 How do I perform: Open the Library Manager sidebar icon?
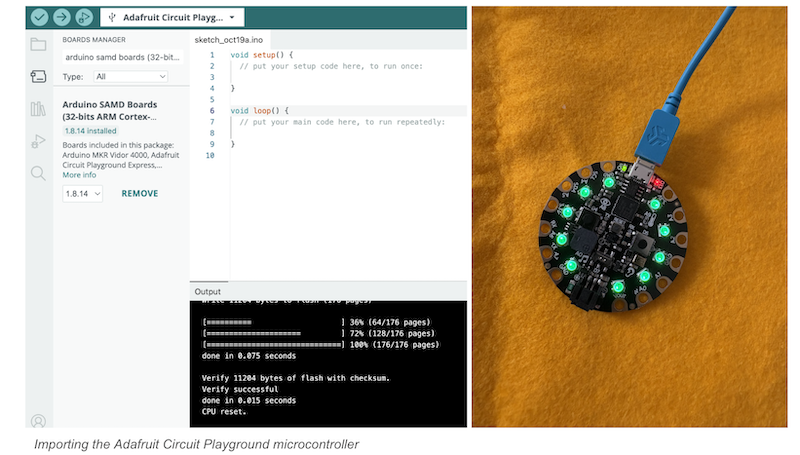38,109
